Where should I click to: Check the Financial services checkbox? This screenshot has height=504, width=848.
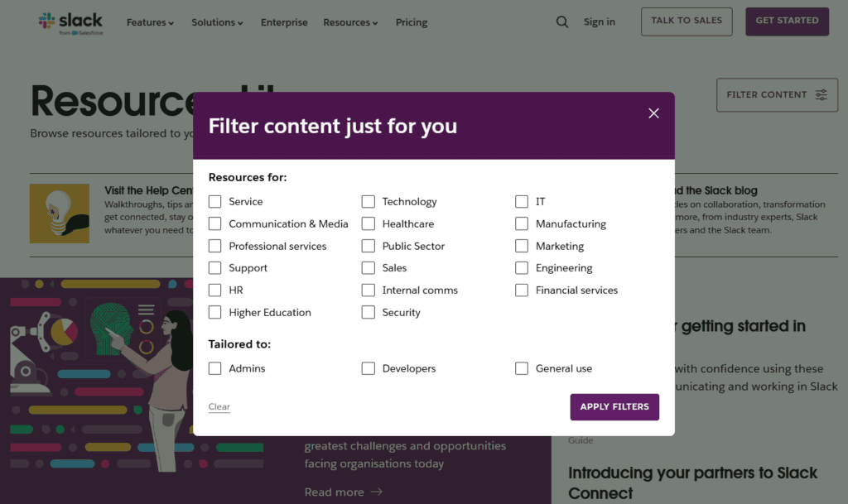click(522, 290)
